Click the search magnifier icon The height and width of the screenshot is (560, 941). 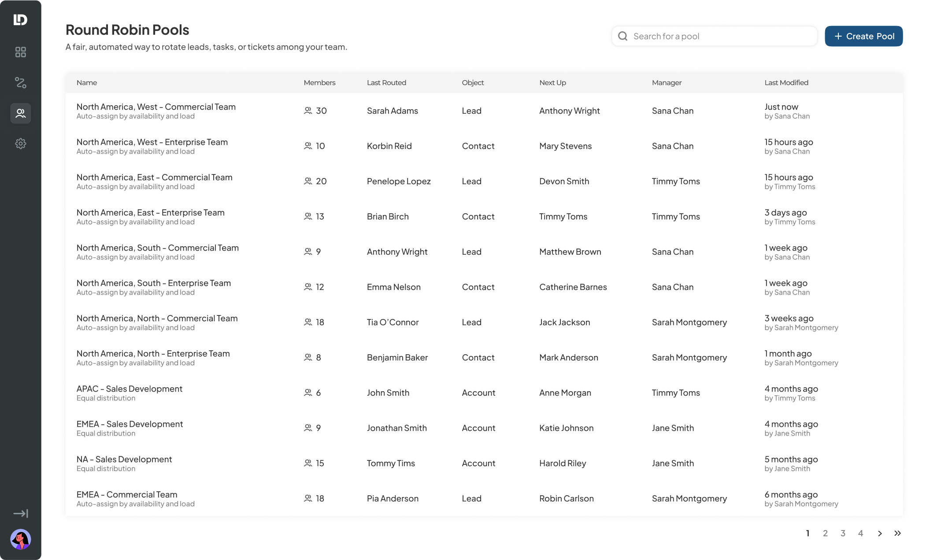tap(622, 36)
